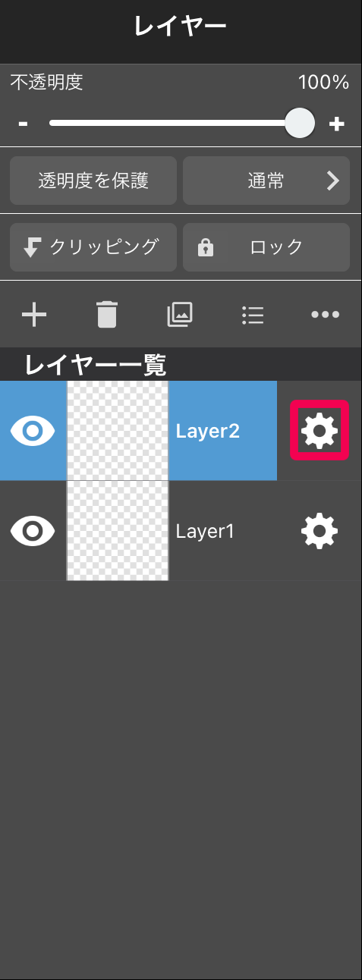362x980 pixels.
Task: Click the opacity slider handle
Action: [300, 123]
